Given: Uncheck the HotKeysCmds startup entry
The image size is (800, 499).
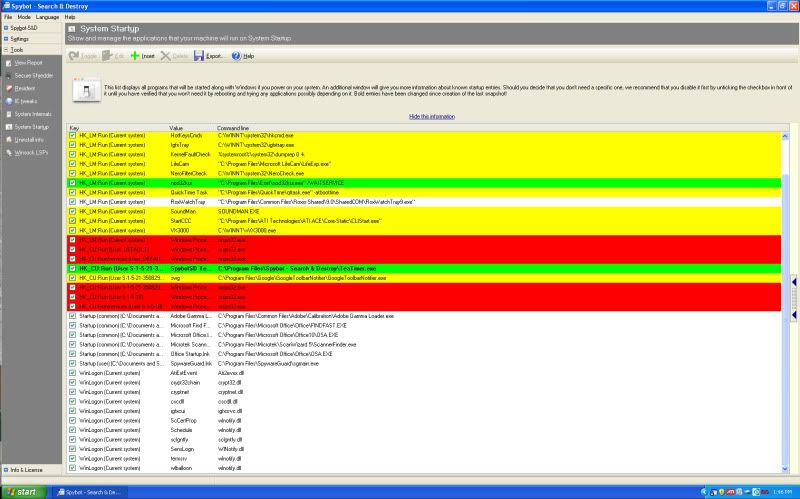Looking at the screenshot, I should tap(72, 136).
